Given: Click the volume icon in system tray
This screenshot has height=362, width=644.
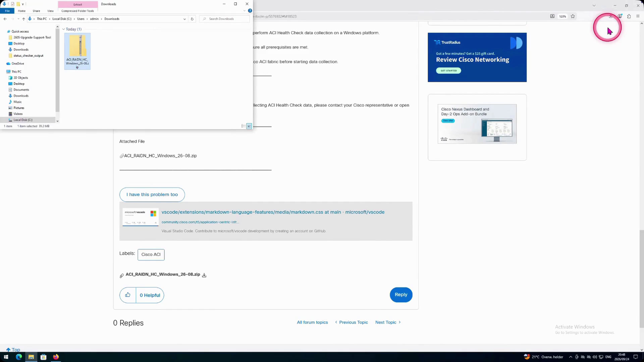Looking at the screenshot, I should tap(595, 357).
